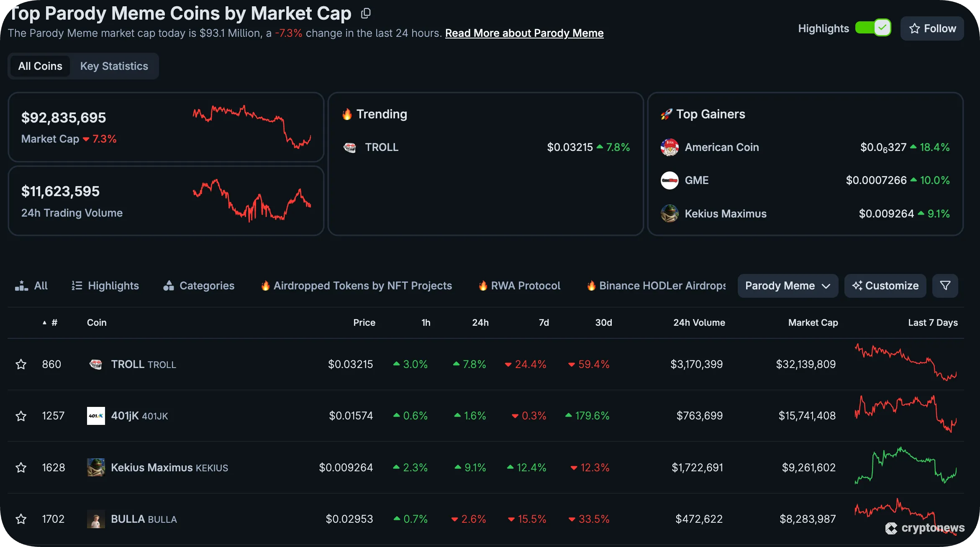The image size is (980, 547).
Task: Favorite TROLL using its star icon
Action: (x=21, y=364)
